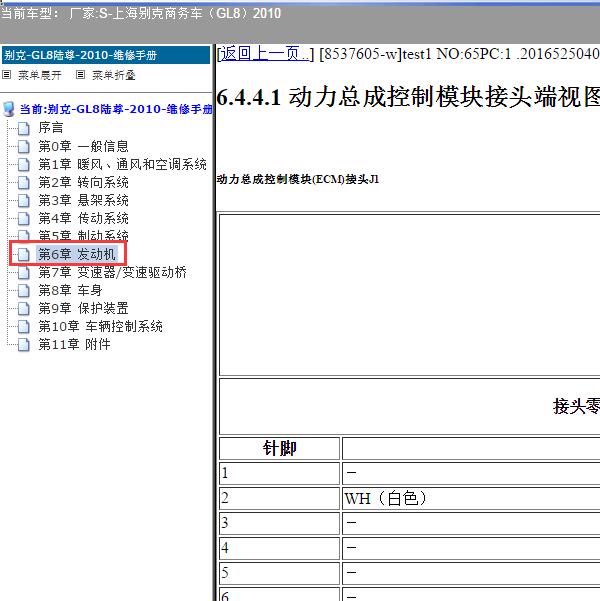Image resolution: width=600 pixels, height=601 pixels.
Task: Click the page icon next to 第2章
Action: (x=24, y=182)
